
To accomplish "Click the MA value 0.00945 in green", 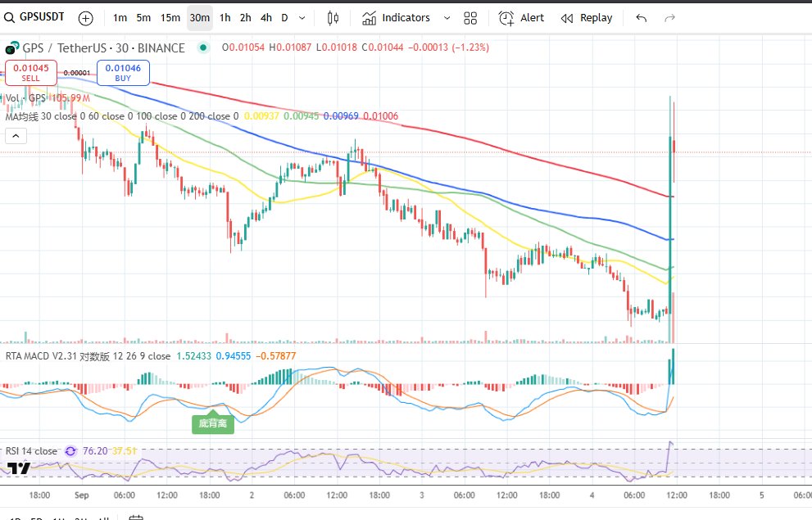I will click(x=302, y=116).
